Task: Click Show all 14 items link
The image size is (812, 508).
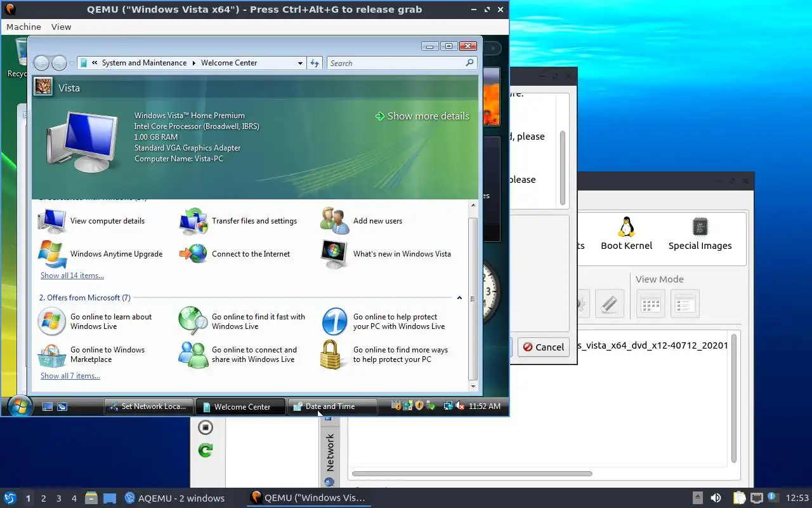Action: pos(72,276)
